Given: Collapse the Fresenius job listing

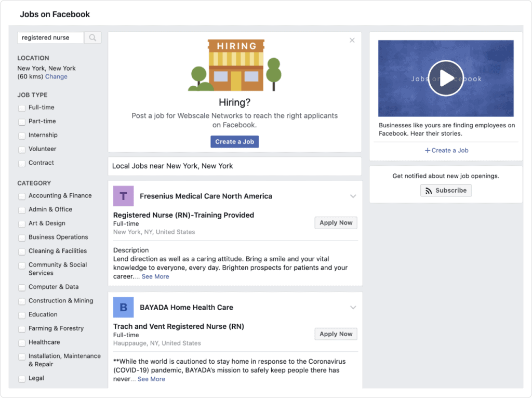Looking at the screenshot, I should tap(353, 196).
